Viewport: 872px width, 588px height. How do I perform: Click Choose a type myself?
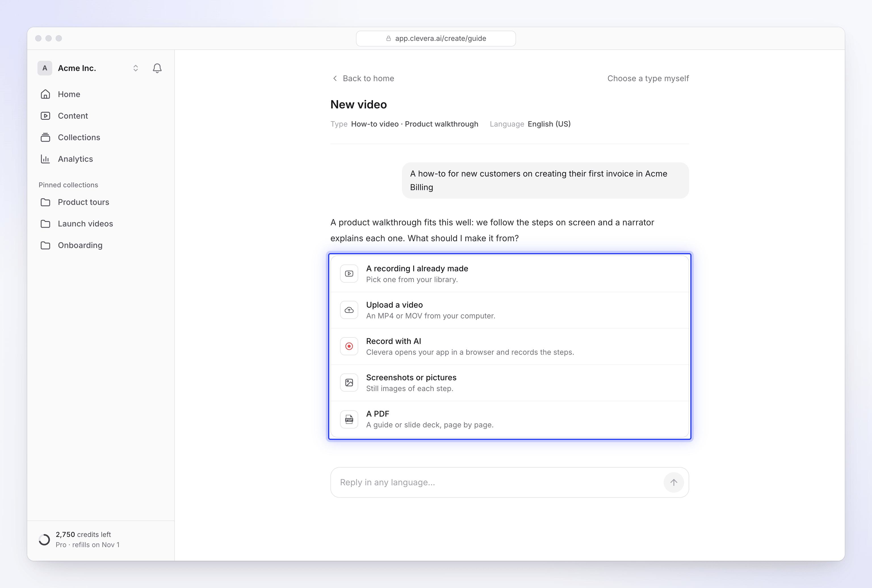[x=648, y=78]
